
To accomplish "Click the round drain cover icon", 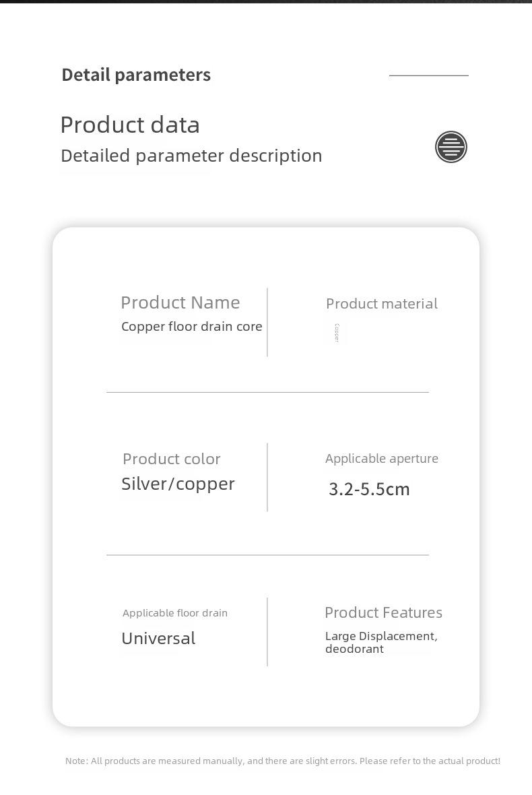I will [x=451, y=147].
